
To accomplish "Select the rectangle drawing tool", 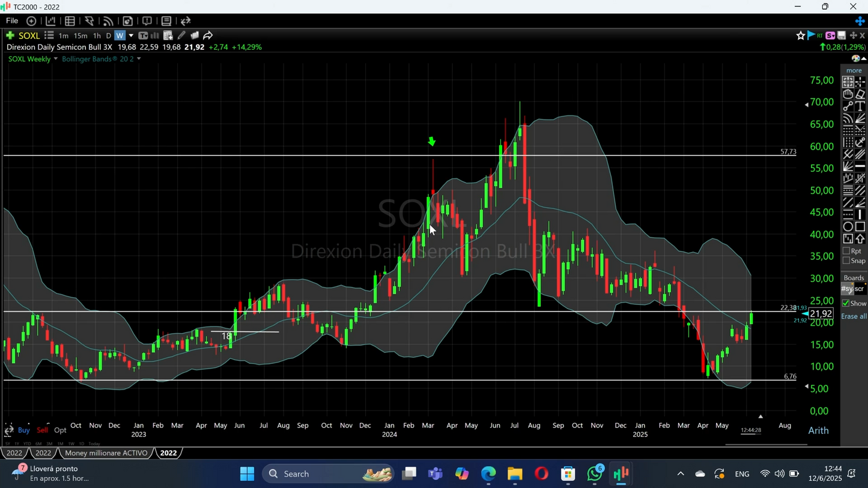I will (860, 227).
